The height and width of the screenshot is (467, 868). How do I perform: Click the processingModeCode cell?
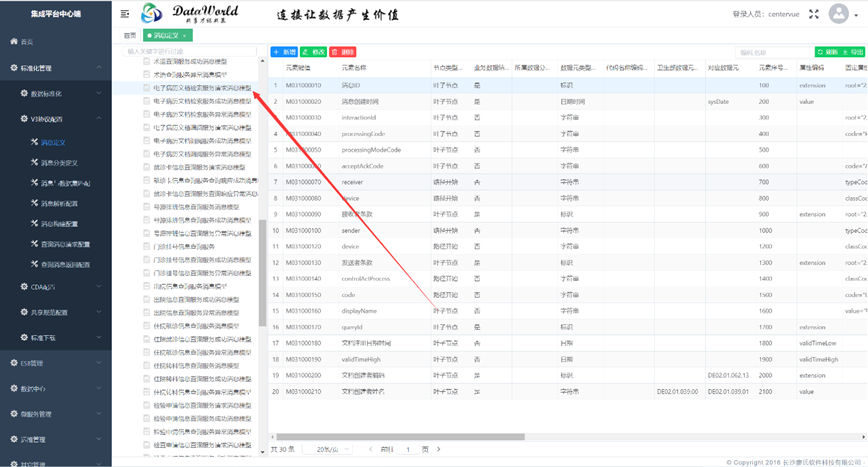(371, 150)
